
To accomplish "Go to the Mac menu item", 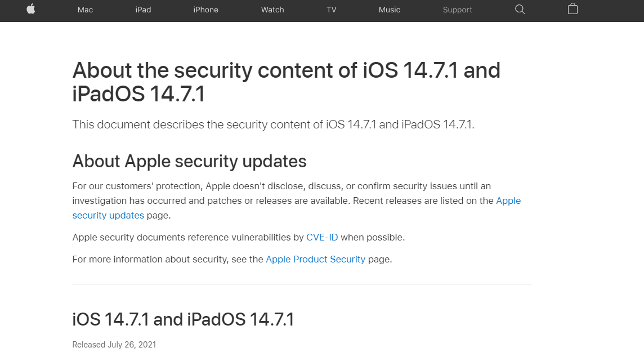I will pyautogui.click(x=85, y=10).
